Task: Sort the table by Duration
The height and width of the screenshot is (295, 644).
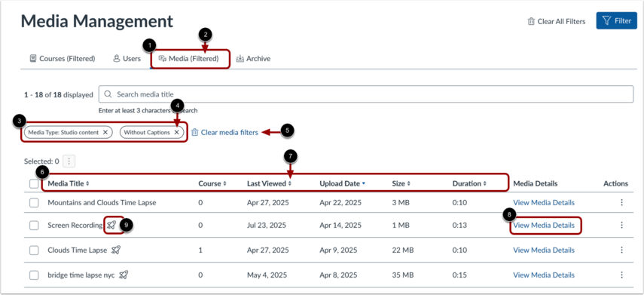Action: 469,183
